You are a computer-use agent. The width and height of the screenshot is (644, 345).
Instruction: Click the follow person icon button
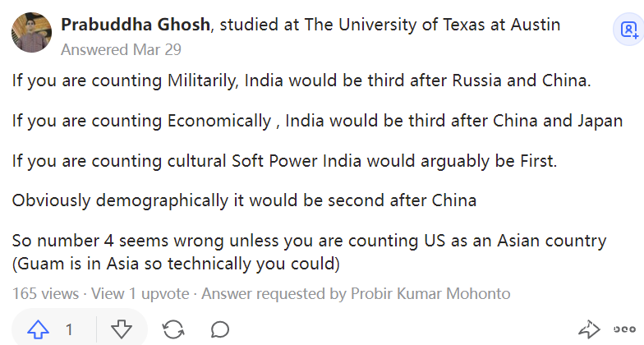click(x=628, y=30)
